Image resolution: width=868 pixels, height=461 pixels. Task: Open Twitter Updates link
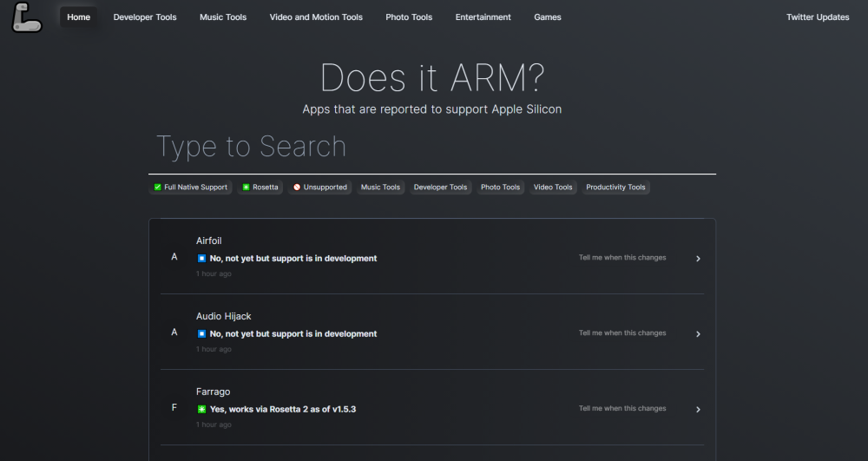click(818, 17)
